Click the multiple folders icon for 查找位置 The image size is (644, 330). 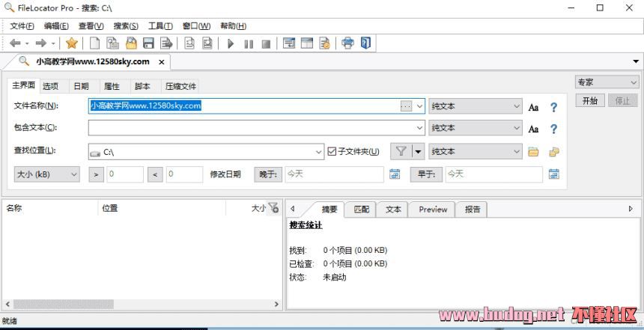(x=554, y=152)
